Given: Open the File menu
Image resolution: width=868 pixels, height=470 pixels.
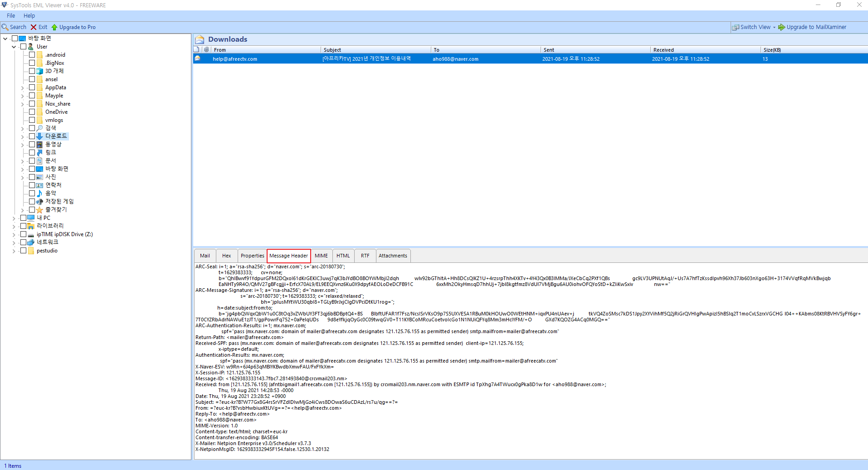Looking at the screenshot, I should [11, 15].
